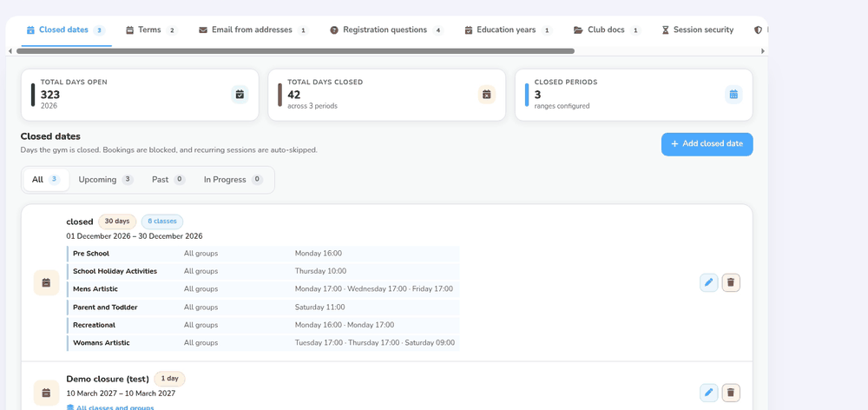This screenshot has width=868, height=410.
Task: Click 01 December 2026 – 30 December 2026 date range
Action: pos(135,236)
